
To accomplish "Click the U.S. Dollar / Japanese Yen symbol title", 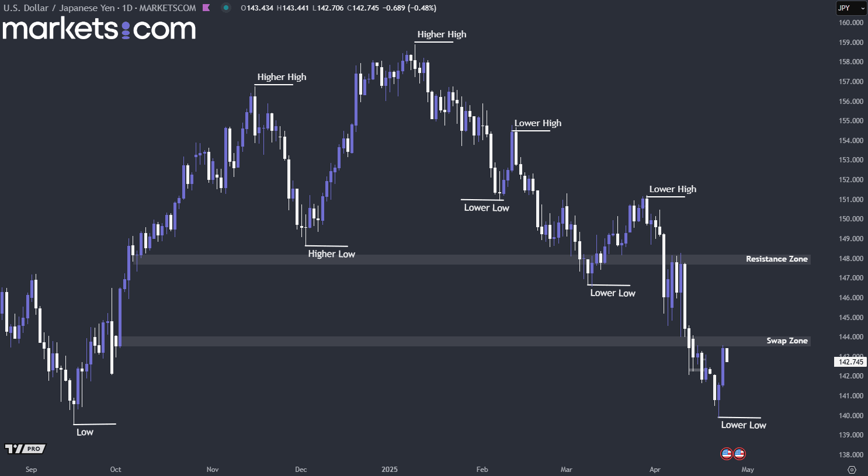I will pos(59,8).
